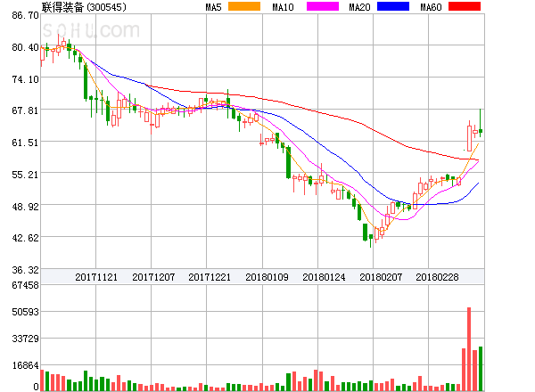Click the magenta MA10 legend swatch
This screenshot has height=392, width=535.
323,6
